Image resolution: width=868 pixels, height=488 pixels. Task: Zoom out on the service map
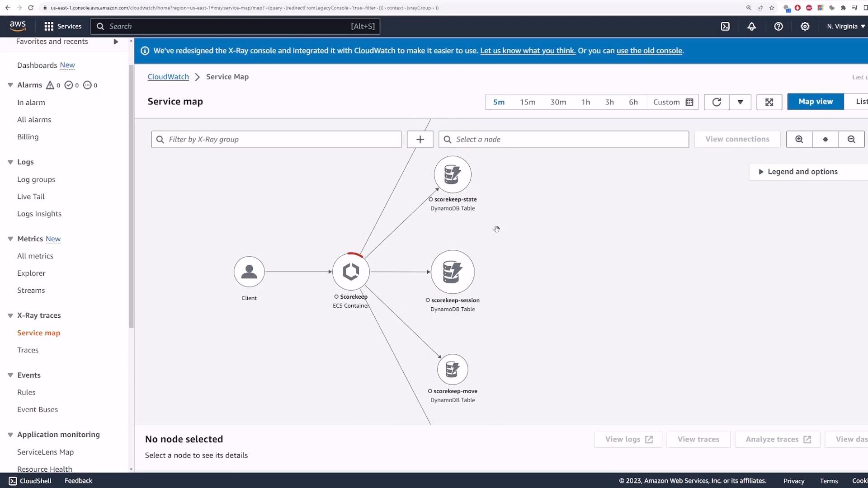pos(851,139)
